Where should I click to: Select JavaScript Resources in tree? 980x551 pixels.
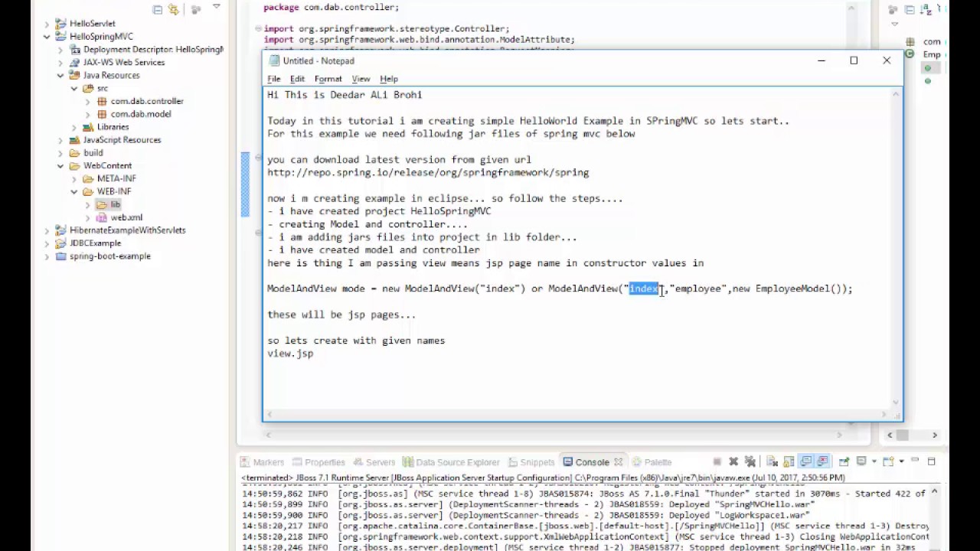(122, 140)
